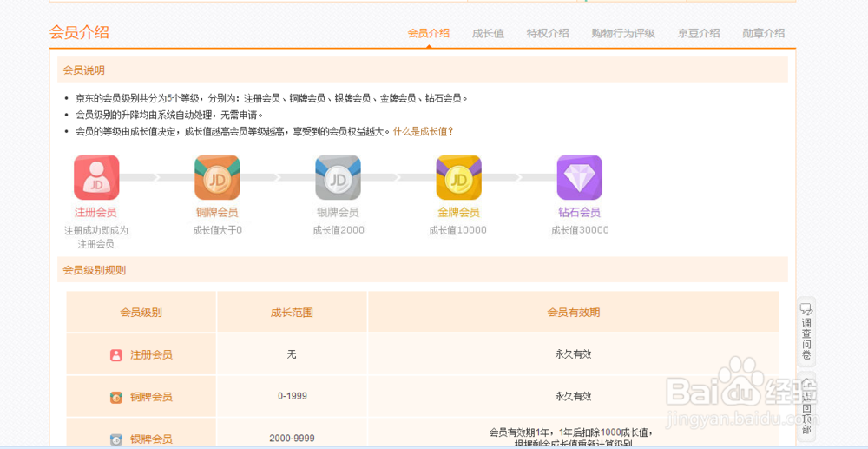Click the 成长值大于0 text
The width and height of the screenshot is (868, 449).
[x=217, y=230]
